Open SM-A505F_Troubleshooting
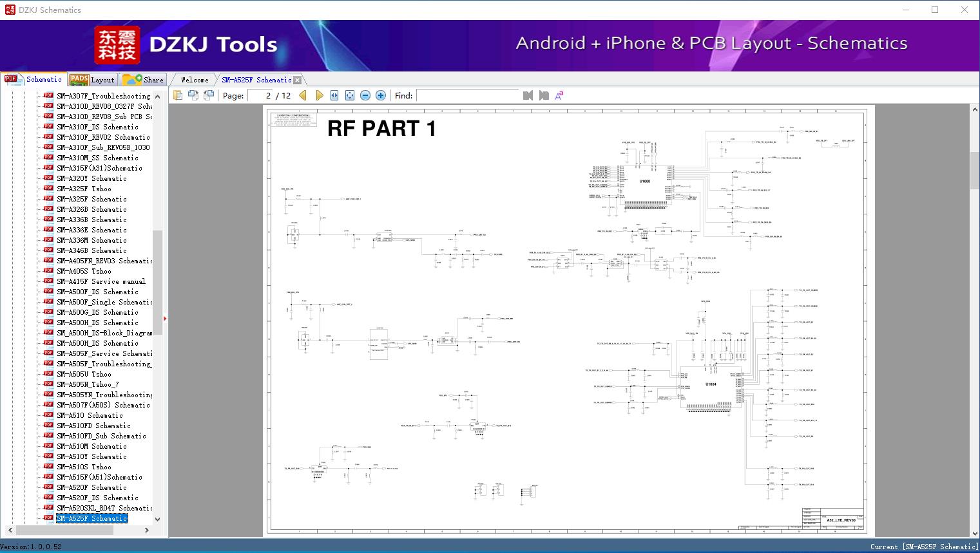 click(x=104, y=364)
